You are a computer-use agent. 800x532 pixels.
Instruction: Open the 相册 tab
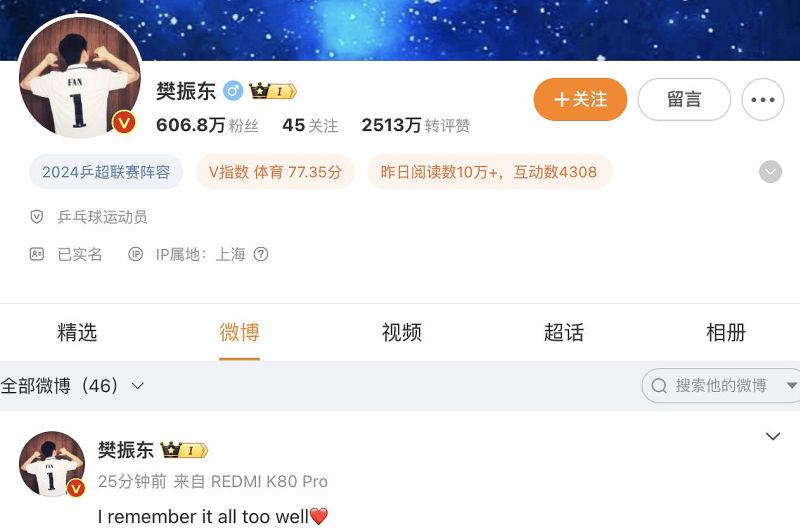[x=726, y=333]
